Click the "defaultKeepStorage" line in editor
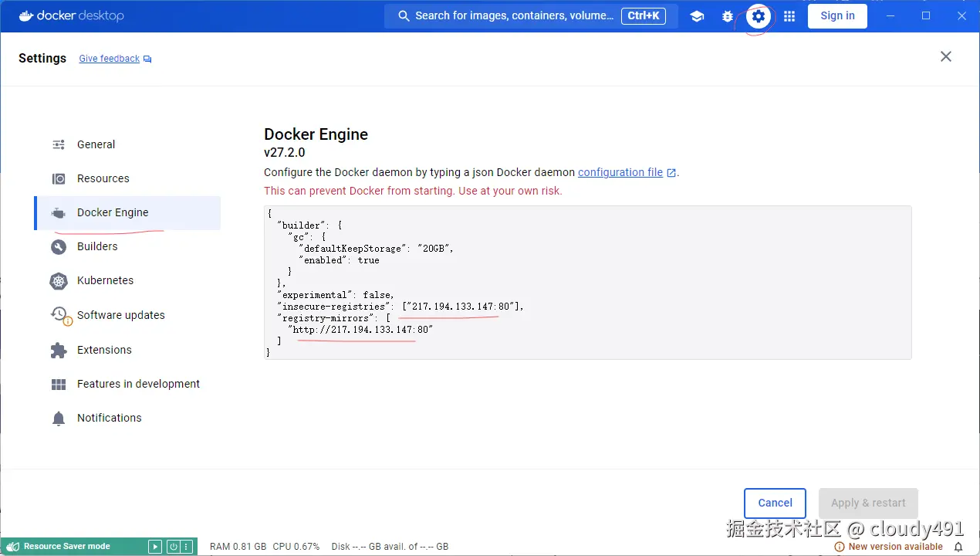980x556 pixels. point(376,249)
